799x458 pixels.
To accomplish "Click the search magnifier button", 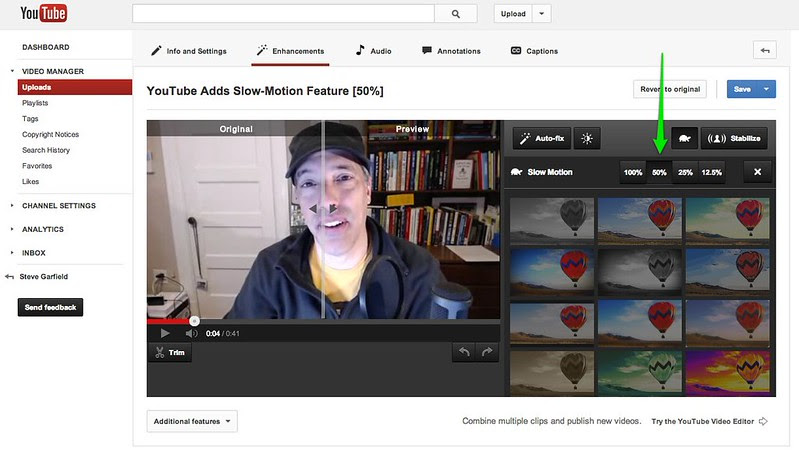I will click(x=456, y=14).
